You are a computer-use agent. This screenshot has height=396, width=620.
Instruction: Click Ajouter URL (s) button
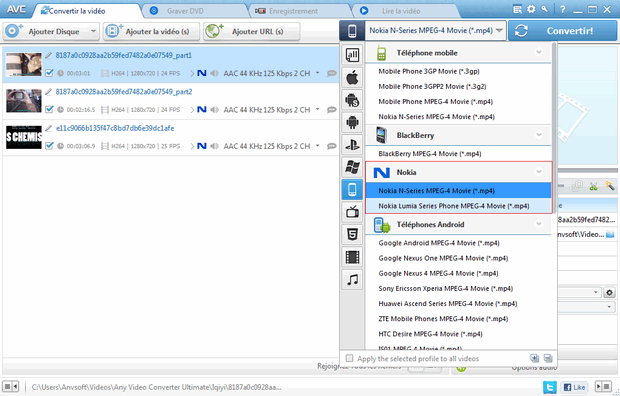point(251,31)
